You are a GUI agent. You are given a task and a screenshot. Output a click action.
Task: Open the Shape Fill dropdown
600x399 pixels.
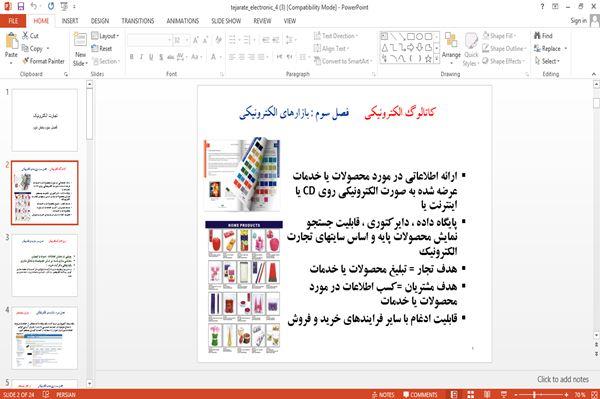[x=499, y=36]
